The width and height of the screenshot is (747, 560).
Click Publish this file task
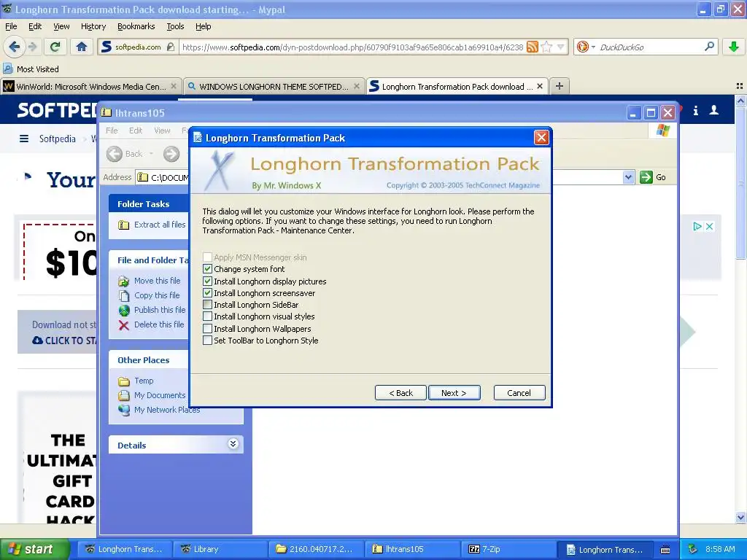click(x=160, y=309)
